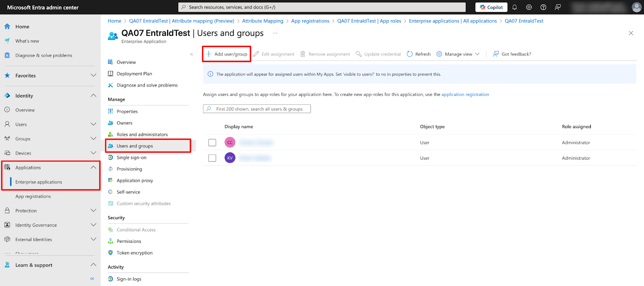Click the CC user avatar
This screenshot has width=644, height=286.
pos(230,143)
